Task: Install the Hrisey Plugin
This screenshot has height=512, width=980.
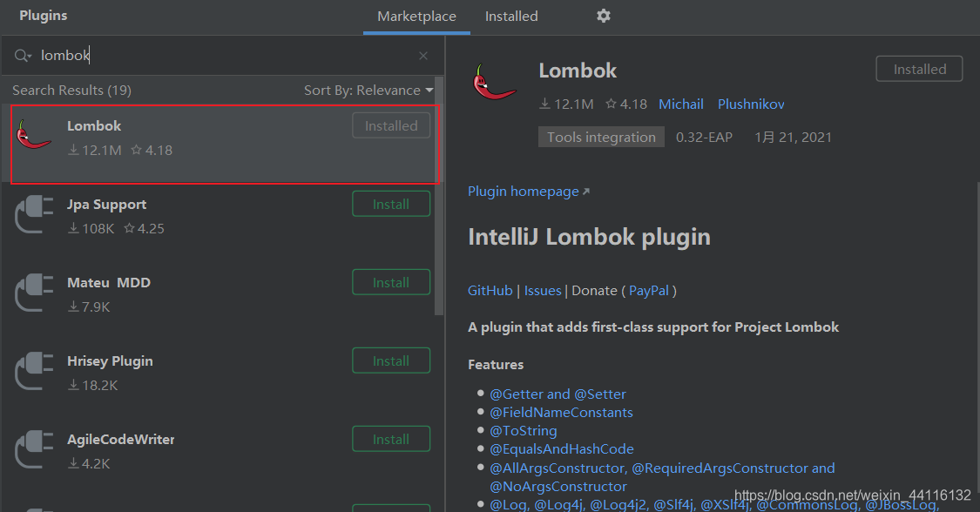Action: (391, 360)
